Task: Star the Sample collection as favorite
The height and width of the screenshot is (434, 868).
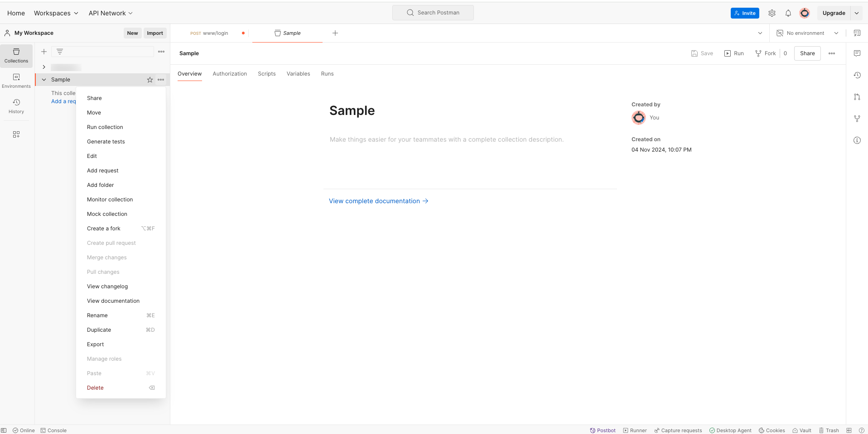Action: pos(149,80)
